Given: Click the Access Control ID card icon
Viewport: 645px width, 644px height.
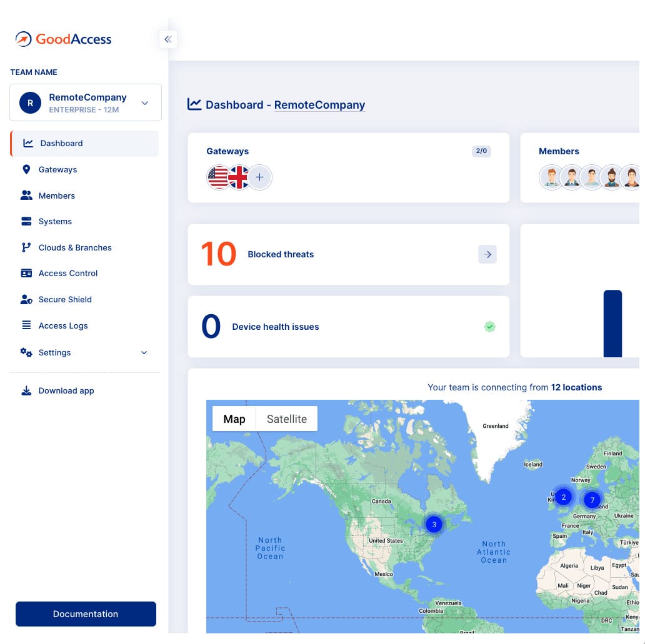Looking at the screenshot, I should (26, 273).
